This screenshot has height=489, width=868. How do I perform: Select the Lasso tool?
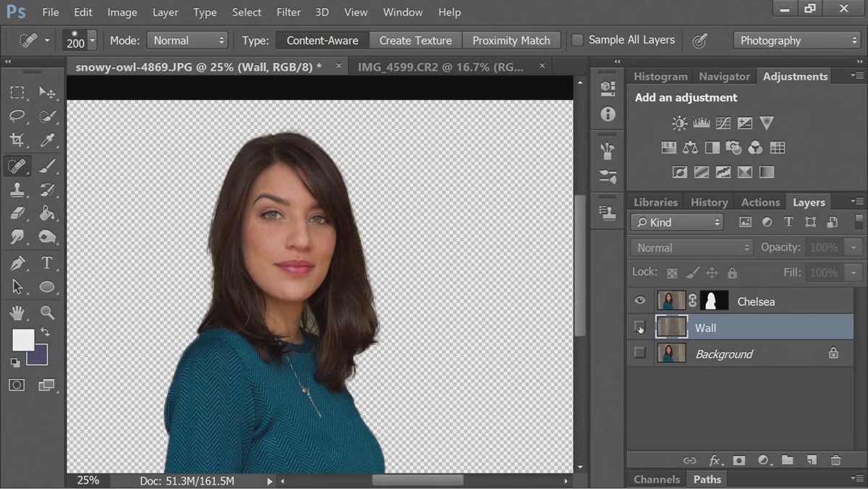[x=17, y=116]
